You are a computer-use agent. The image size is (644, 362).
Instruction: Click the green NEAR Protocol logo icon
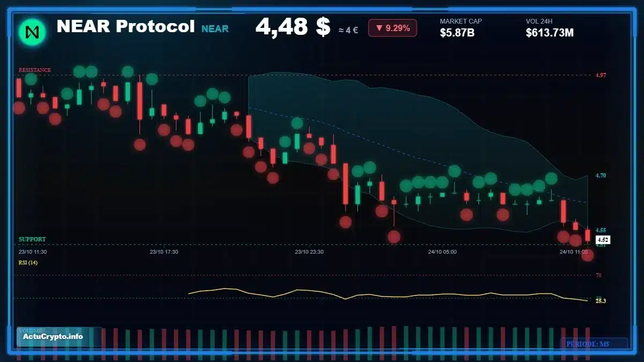tap(32, 32)
